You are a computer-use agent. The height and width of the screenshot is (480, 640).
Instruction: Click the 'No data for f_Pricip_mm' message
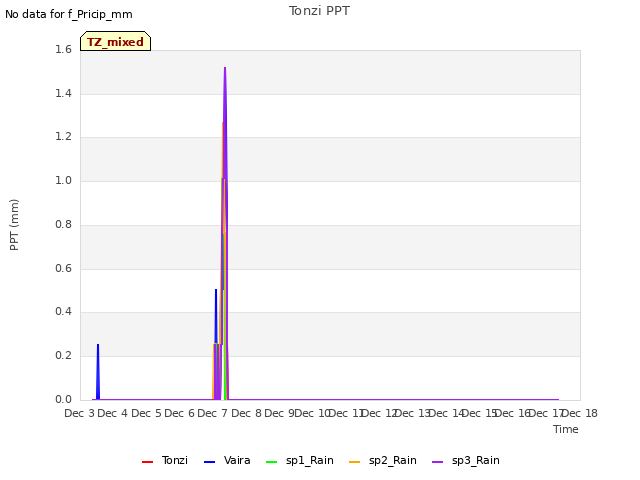click(x=69, y=14)
